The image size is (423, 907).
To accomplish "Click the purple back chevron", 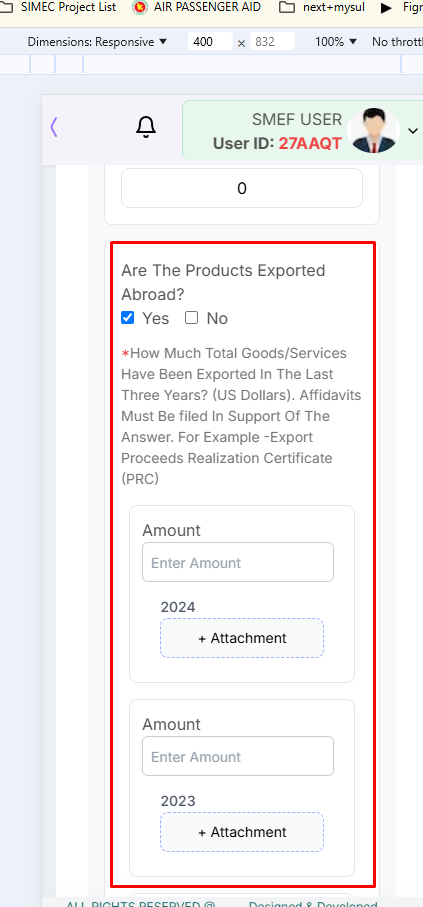I will click(x=54, y=127).
